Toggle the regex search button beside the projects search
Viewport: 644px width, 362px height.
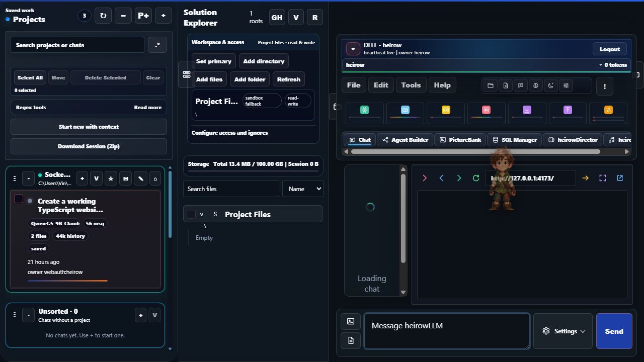point(157,45)
